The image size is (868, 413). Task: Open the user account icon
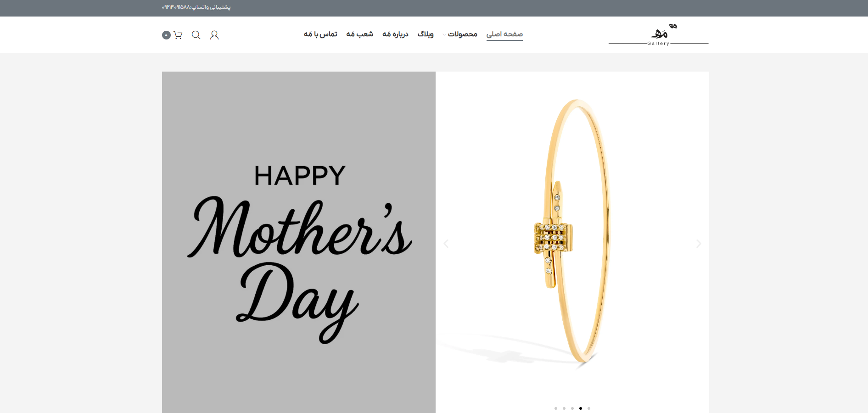tap(214, 35)
